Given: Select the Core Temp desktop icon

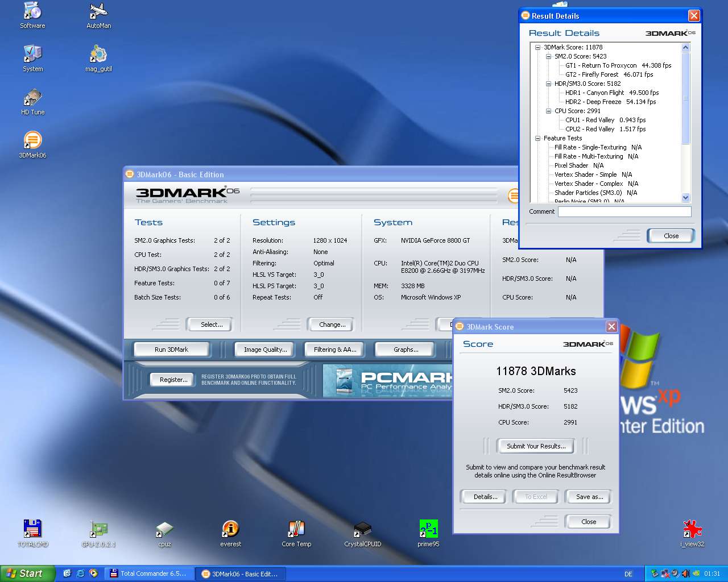Looking at the screenshot, I should point(296,534).
